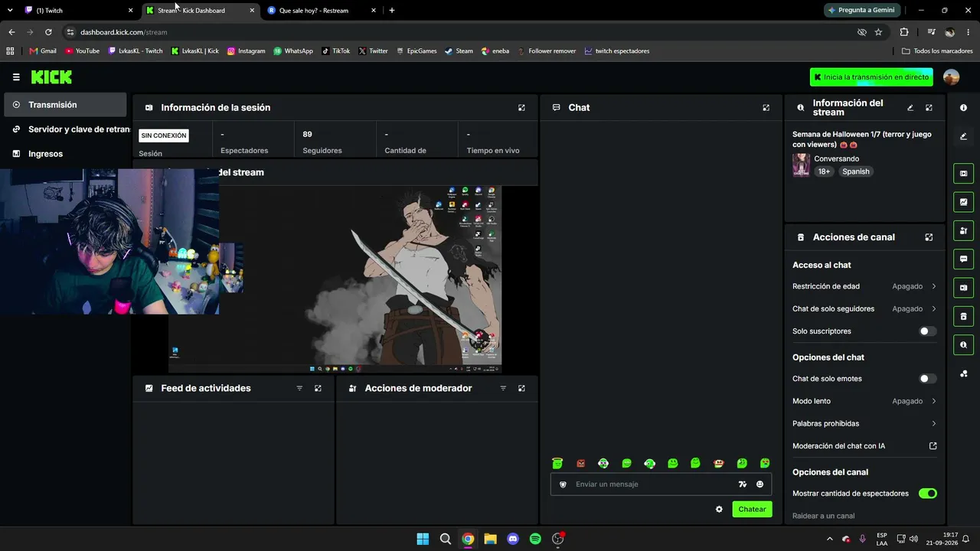The width and height of the screenshot is (980, 551).
Task: Expand the Información de la sesión panel
Action: point(521,108)
